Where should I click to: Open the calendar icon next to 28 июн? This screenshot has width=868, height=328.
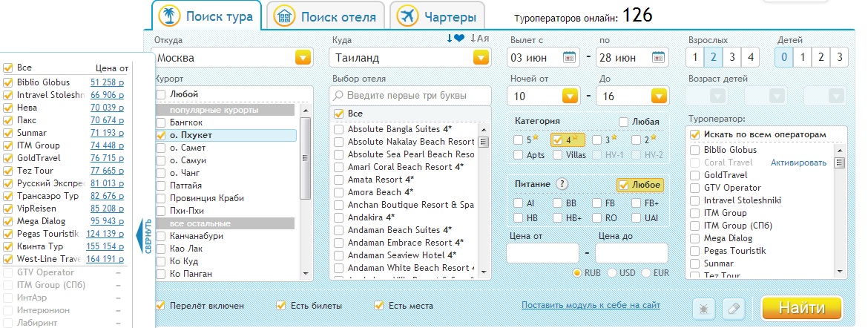(x=657, y=57)
